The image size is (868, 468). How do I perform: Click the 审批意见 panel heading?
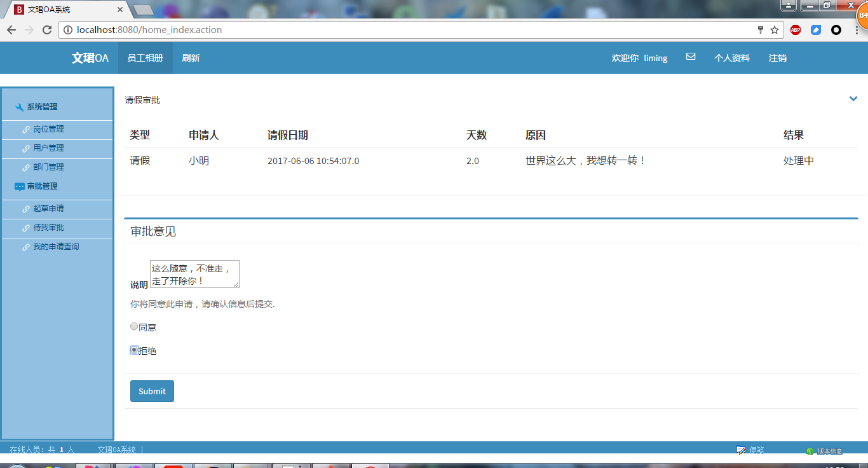[x=153, y=231]
